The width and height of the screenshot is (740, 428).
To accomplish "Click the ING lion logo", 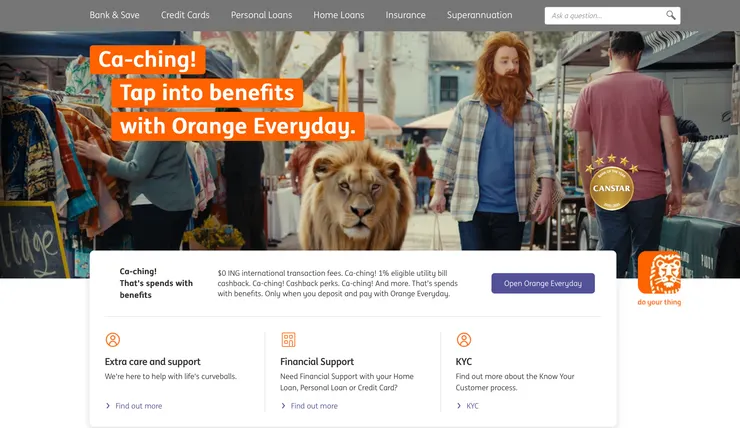I will tap(659, 272).
